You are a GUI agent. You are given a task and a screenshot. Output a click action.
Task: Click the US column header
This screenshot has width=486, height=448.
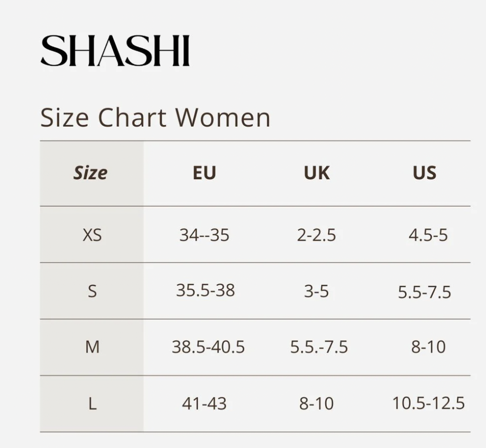[424, 173]
